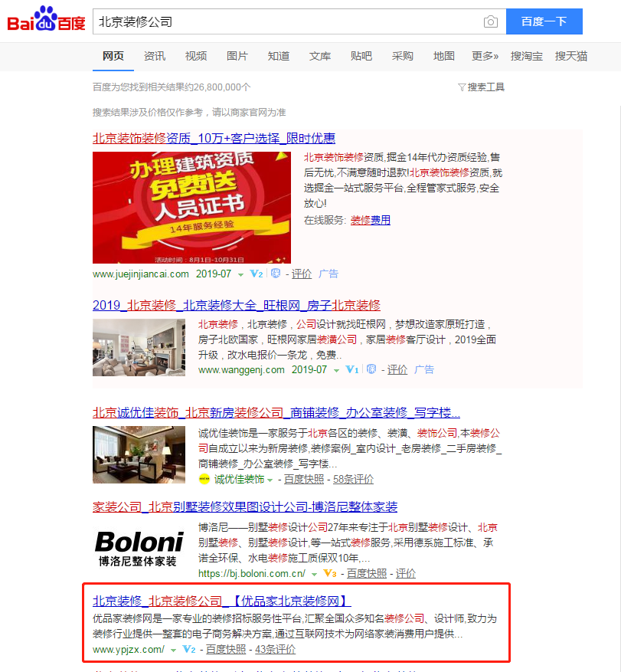Click the Baidu logo
Viewport: 621px width, 672px height.
46,20
